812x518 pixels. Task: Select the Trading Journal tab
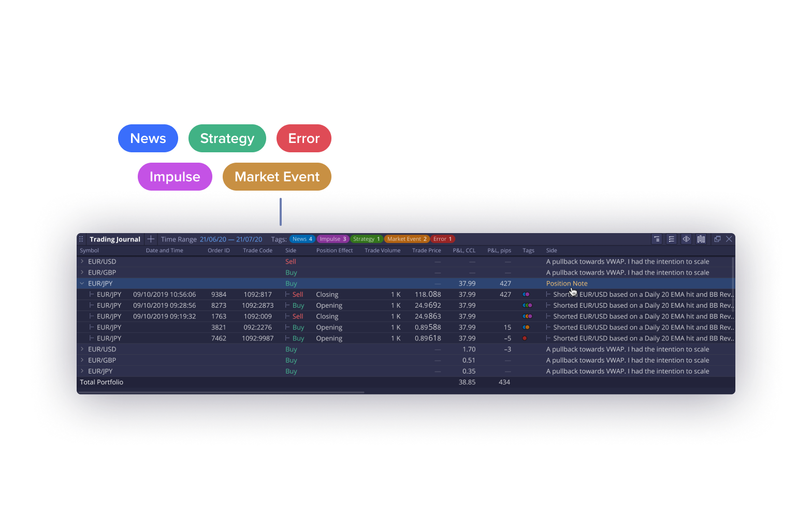click(115, 239)
